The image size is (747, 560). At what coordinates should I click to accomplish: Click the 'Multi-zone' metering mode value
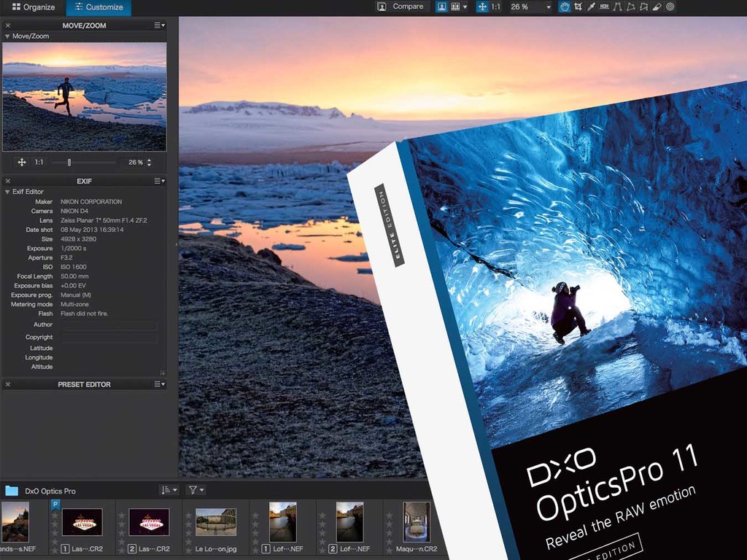point(75,304)
